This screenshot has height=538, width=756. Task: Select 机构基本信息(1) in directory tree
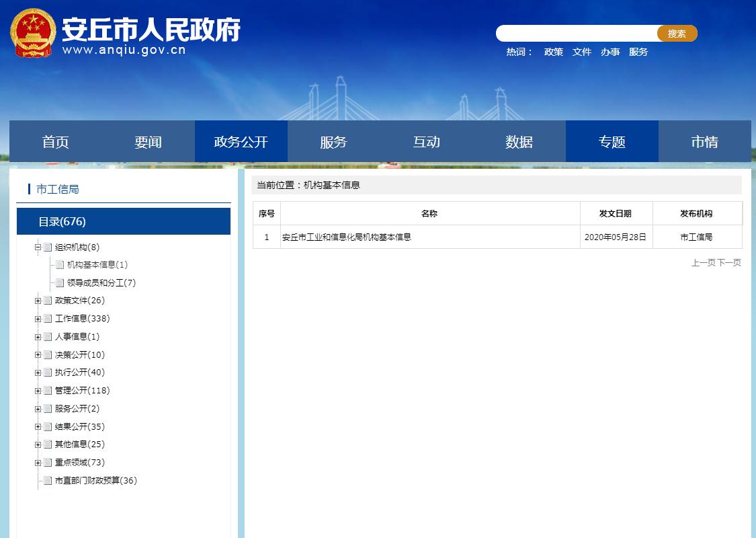coord(97,265)
